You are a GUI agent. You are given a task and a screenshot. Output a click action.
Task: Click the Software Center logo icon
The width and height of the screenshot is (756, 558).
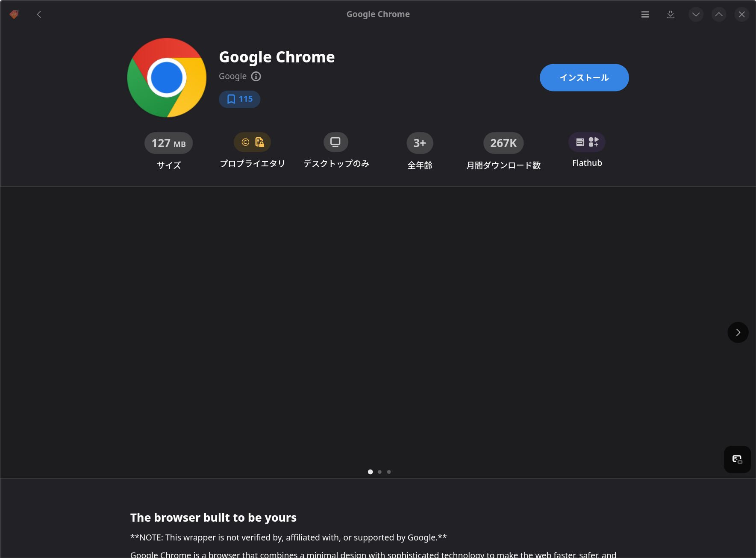point(14,15)
